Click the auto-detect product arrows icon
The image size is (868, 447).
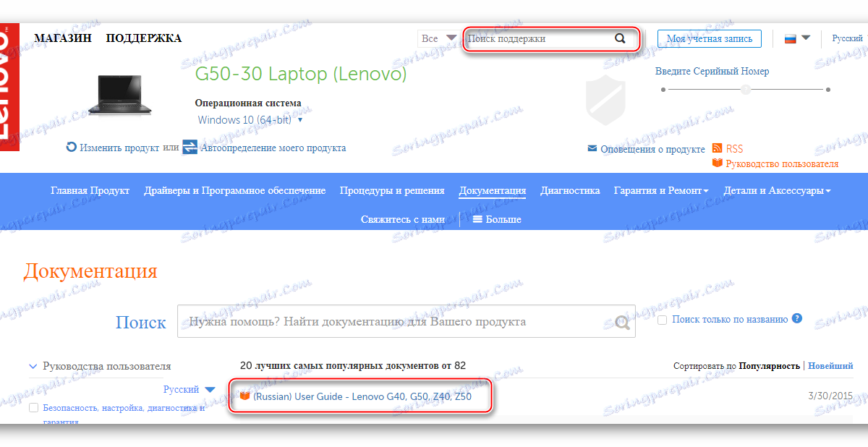[190, 148]
